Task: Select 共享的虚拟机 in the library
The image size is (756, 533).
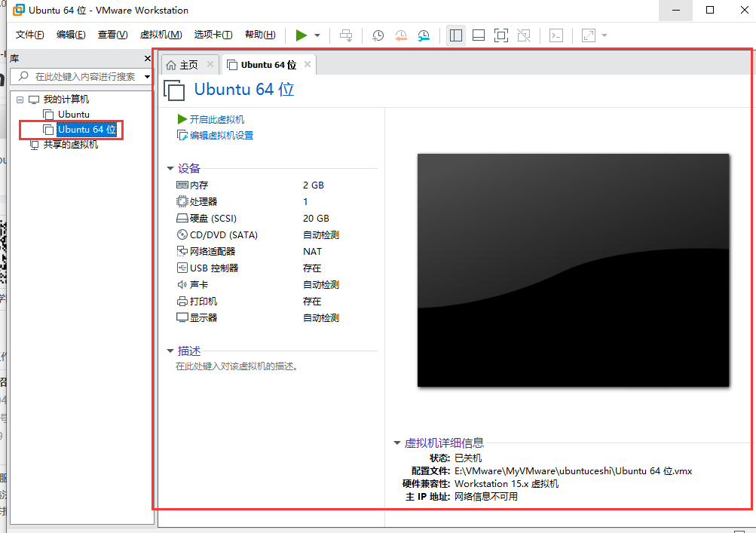Action: pos(70,145)
